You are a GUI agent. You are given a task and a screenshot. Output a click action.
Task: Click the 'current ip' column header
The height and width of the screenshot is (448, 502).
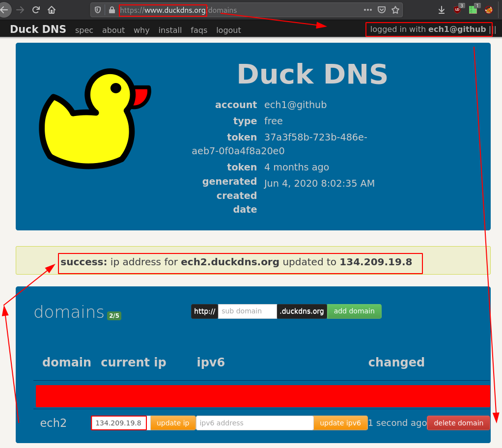(134, 362)
